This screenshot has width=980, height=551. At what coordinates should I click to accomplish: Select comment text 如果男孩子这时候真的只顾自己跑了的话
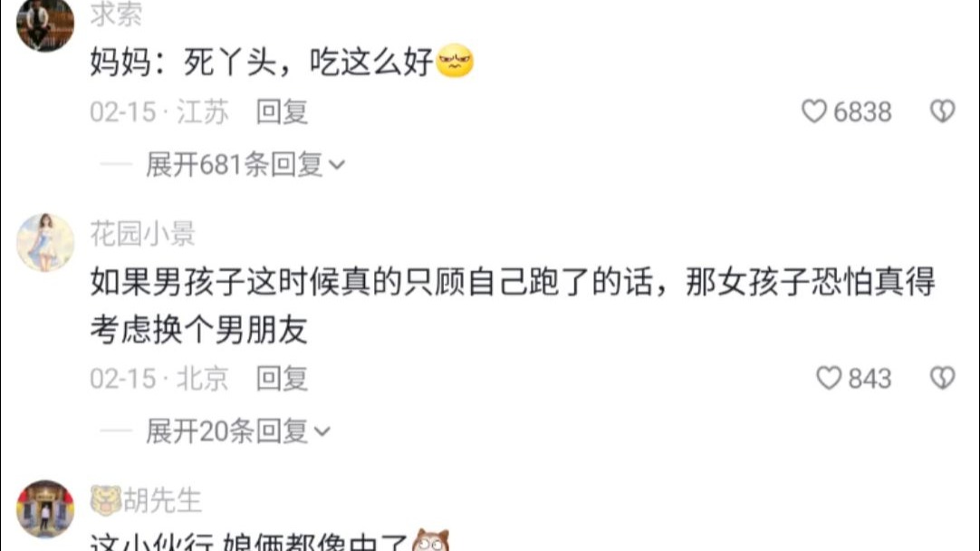(371, 282)
